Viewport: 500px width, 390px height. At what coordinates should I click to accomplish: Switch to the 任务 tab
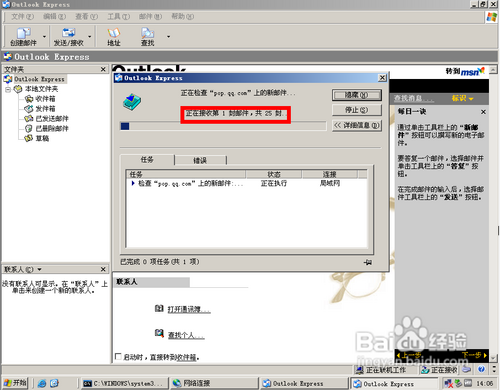tap(147, 160)
